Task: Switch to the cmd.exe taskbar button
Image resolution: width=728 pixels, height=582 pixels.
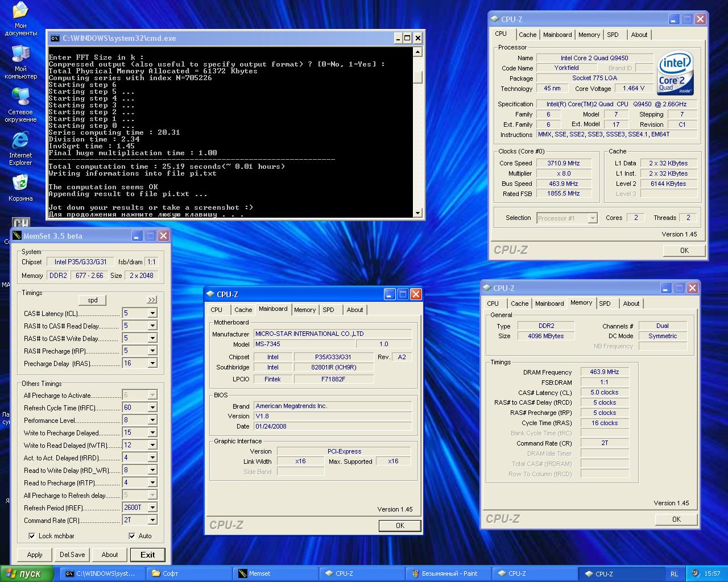Action: (x=102, y=574)
